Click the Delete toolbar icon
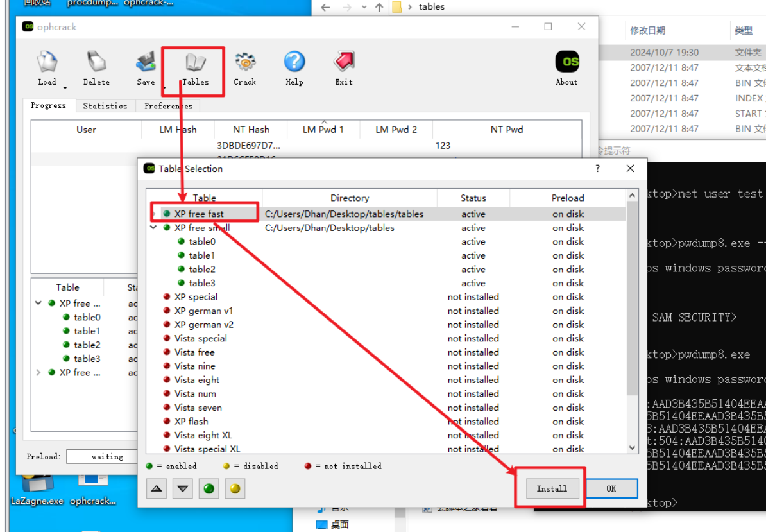Image resolution: width=766 pixels, height=532 pixels. pyautogui.click(x=96, y=69)
